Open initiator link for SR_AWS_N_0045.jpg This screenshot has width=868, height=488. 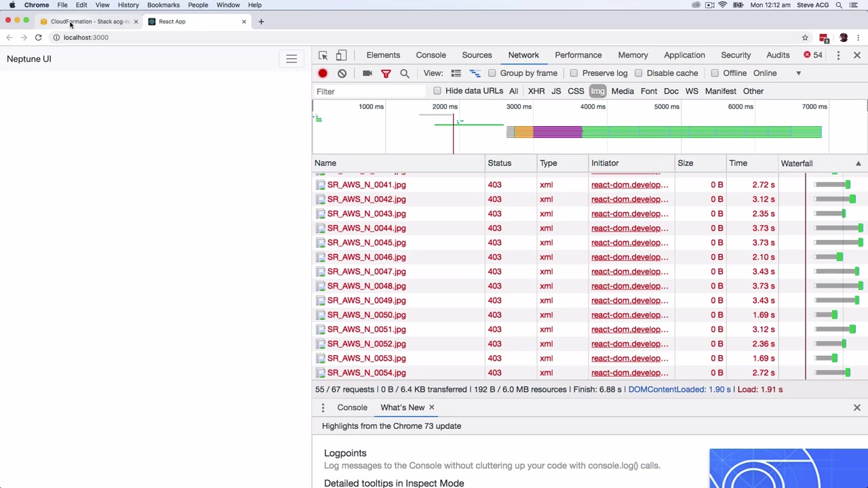point(629,243)
